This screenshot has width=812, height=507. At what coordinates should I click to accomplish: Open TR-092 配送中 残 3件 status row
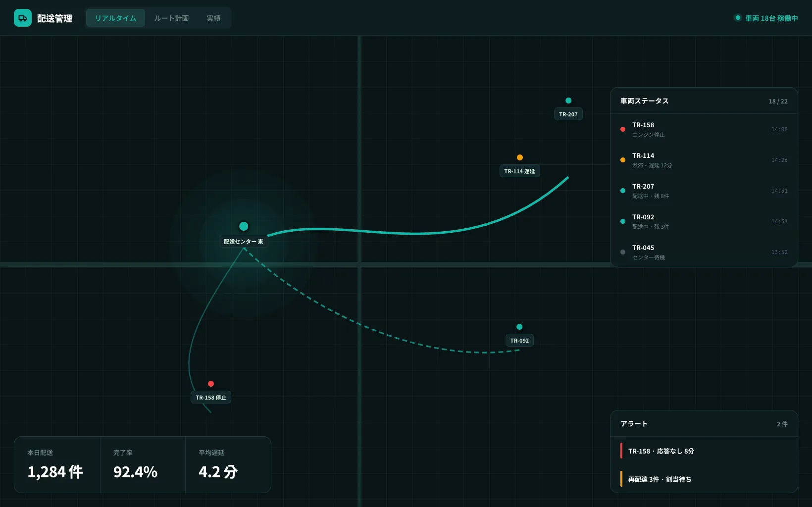(704, 221)
